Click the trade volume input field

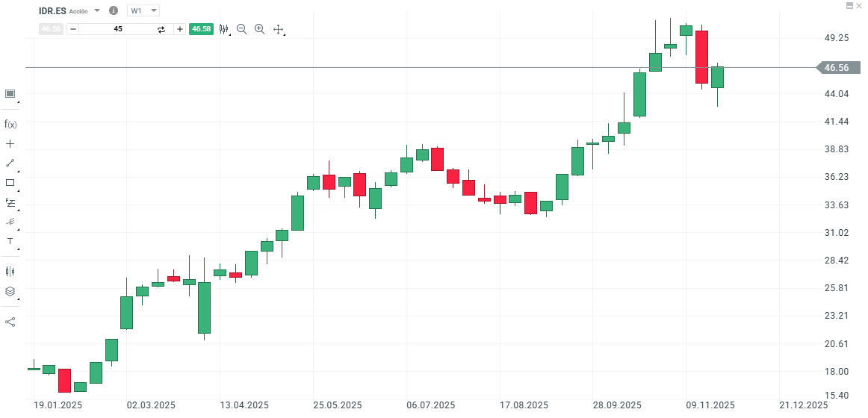(118, 29)
